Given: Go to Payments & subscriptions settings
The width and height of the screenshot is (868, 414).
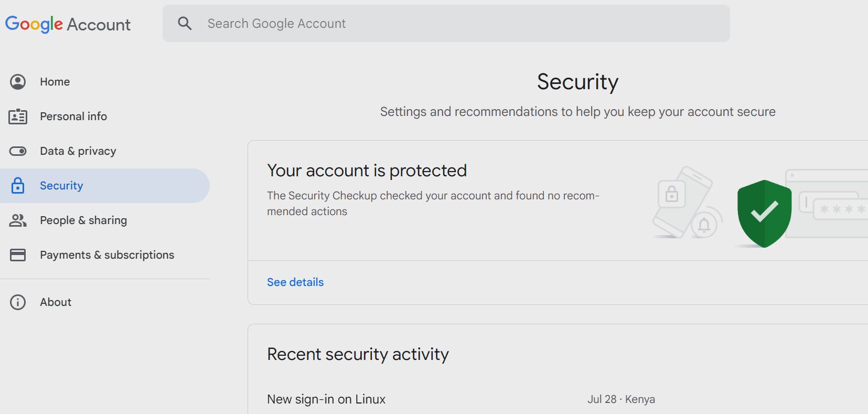Looking at the screenshot, I should point(106,254).
